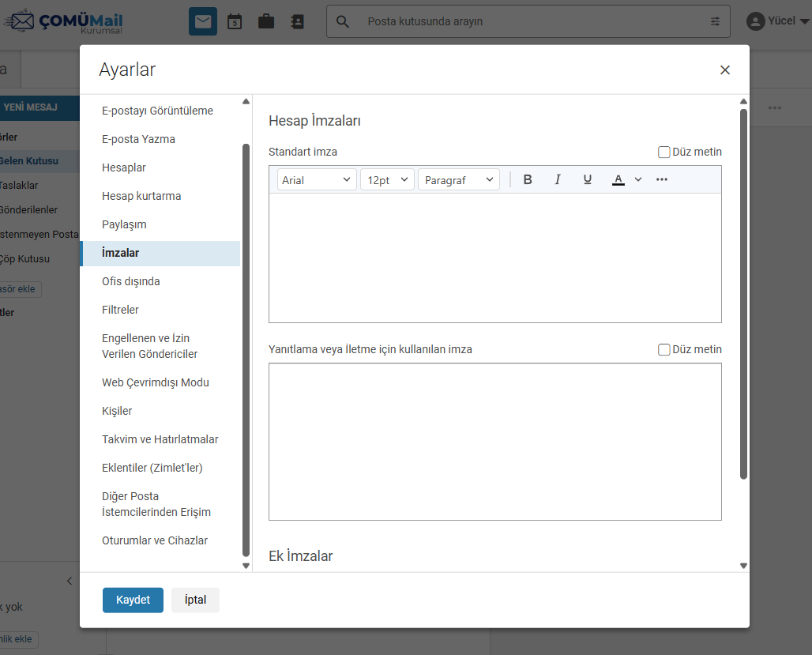812x655 pixels.
Task: Open advanced search filter options icon
Action: coord(715,21)
